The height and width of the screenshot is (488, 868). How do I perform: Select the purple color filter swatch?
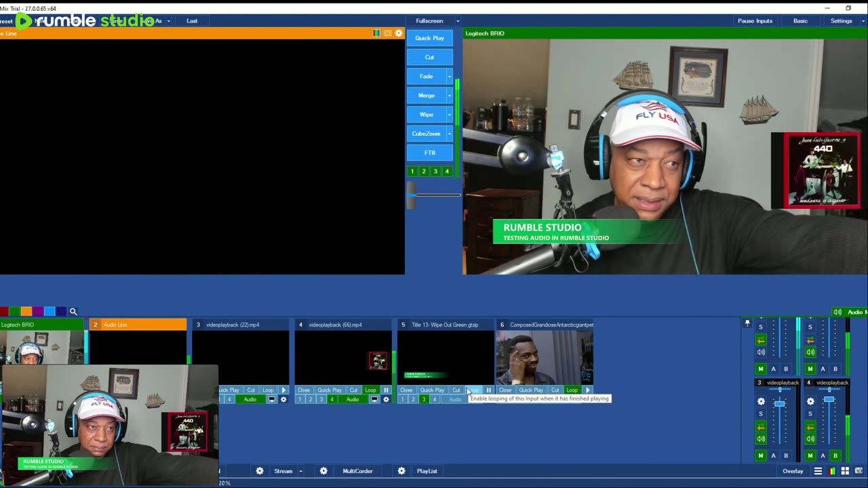click(x=38, y=312)
